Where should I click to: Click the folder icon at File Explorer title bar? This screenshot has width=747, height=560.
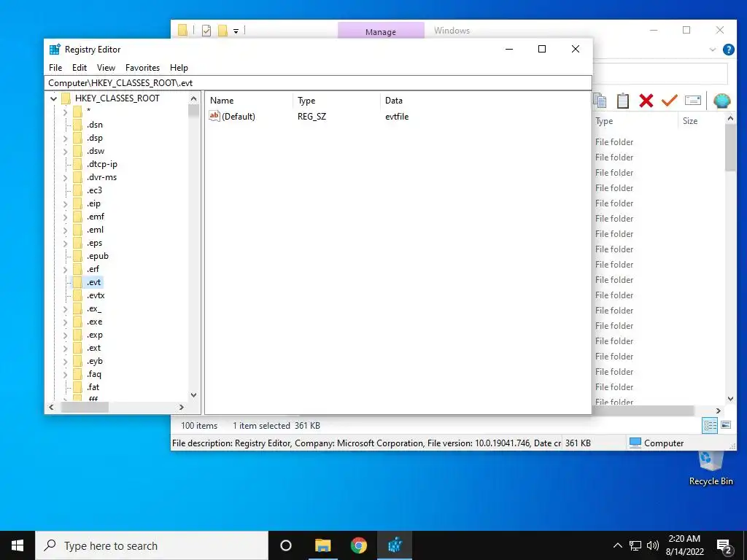pyautogui.click(x=182, y=31)
